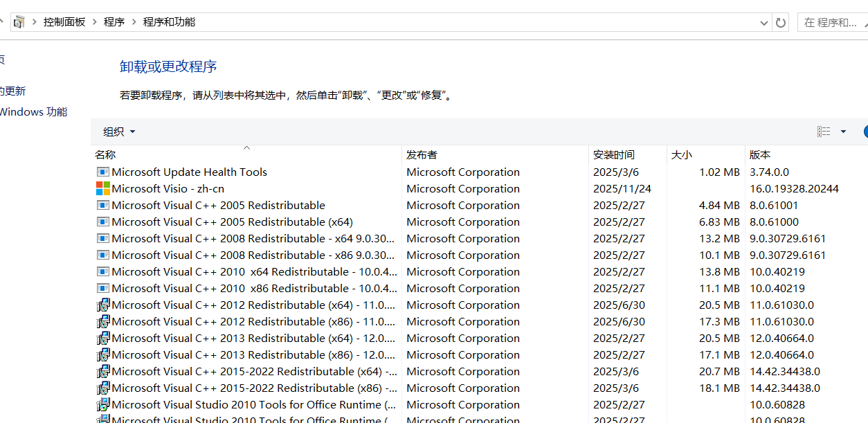Refresh the programs list

[x=781, y=22]
